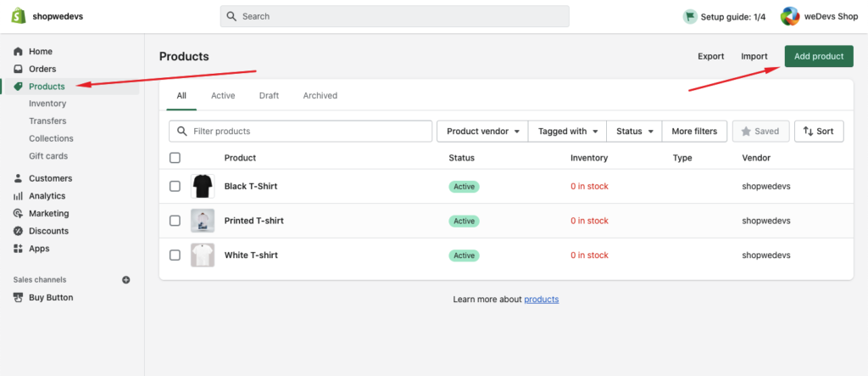
Task: Click the Discounts percent badge icon
Action: point(18,231)
